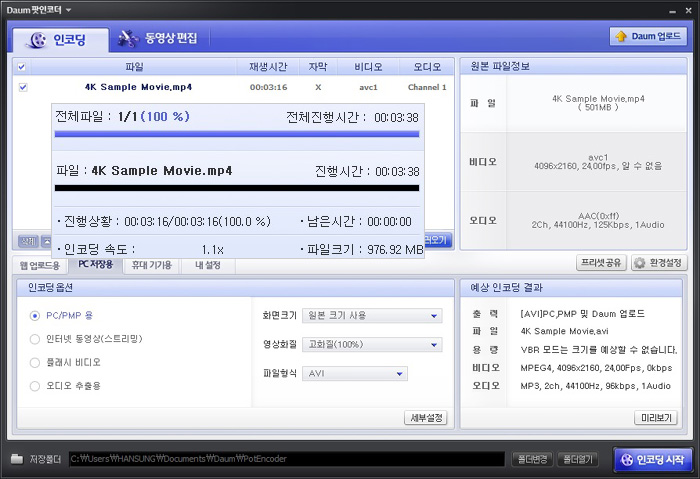
Task: Open the 내 설정 tab
Action: (208, 265)
